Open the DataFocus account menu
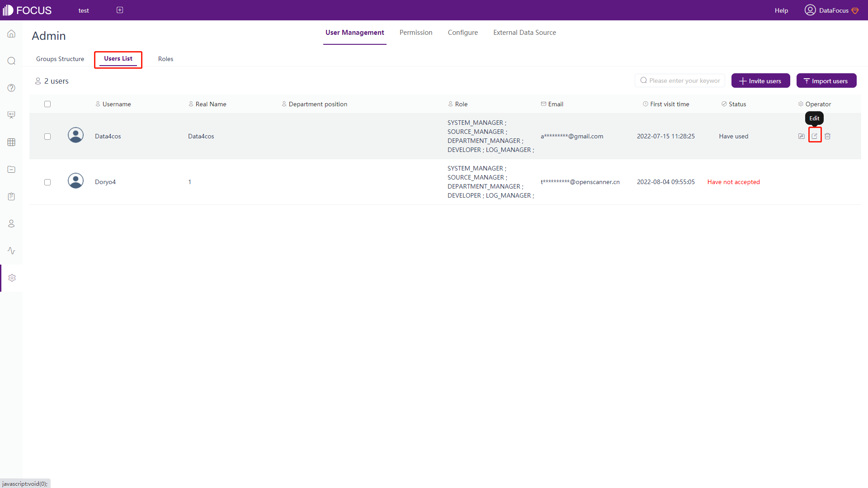 pyautogui.click(x=831, y=10)
